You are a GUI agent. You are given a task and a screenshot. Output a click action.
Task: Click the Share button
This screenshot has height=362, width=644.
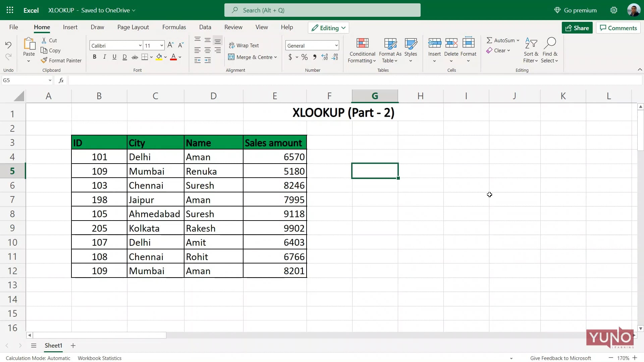coord(577,27)
